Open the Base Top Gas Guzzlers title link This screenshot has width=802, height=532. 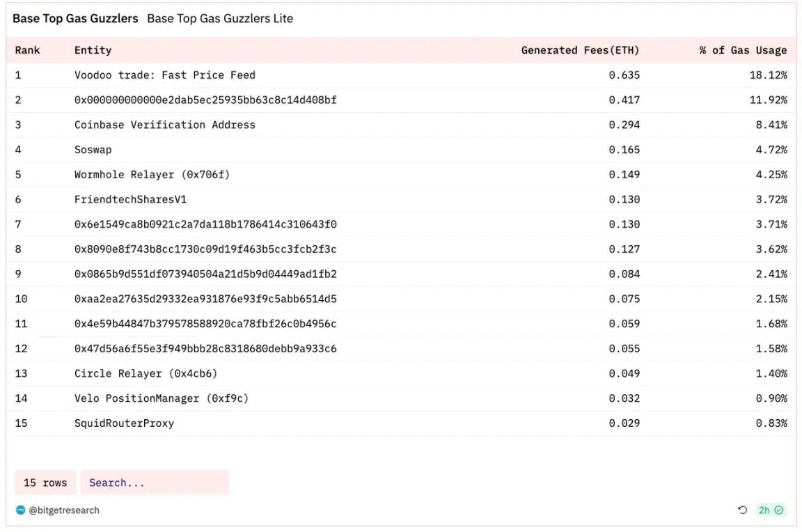coord(75,18)
